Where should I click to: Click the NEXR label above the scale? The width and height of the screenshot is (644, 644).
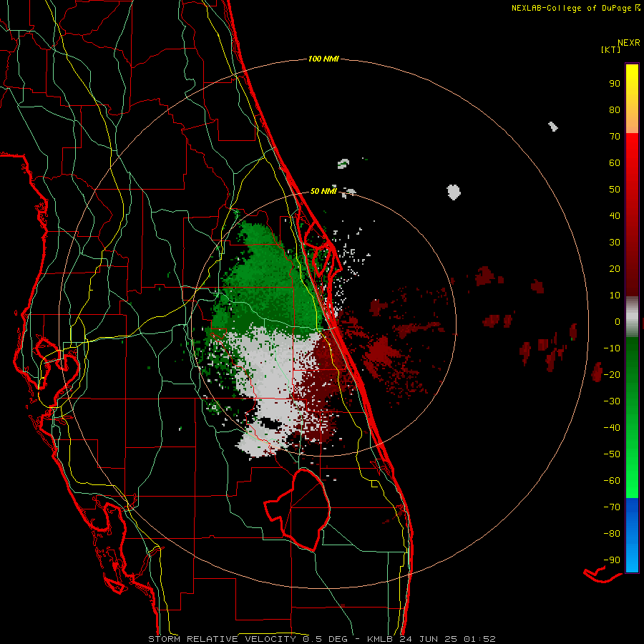coord(629,43)
